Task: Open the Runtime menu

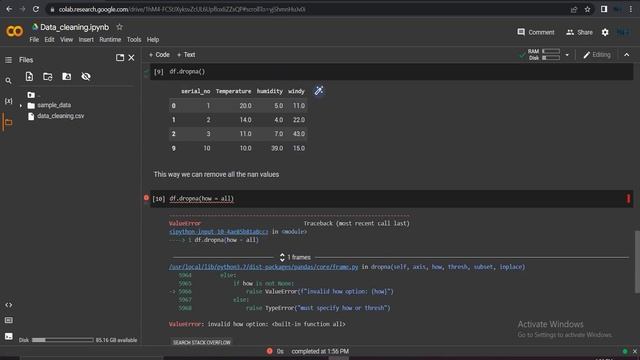Action: click(x=110, y=40)
